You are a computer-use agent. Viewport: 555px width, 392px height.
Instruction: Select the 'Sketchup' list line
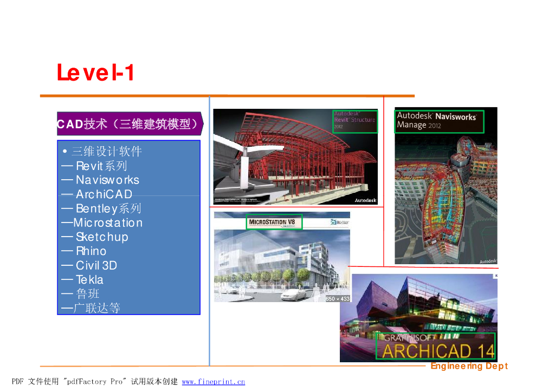(95, 237)
